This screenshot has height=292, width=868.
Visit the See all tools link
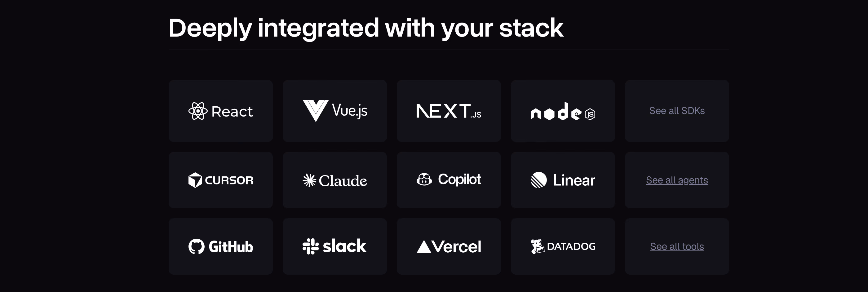click(677, 246)
